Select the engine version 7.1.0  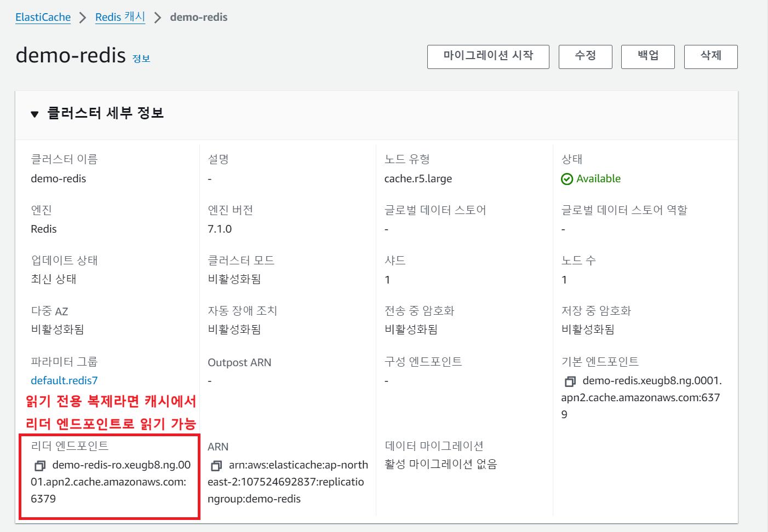click(x=220, y=229)
